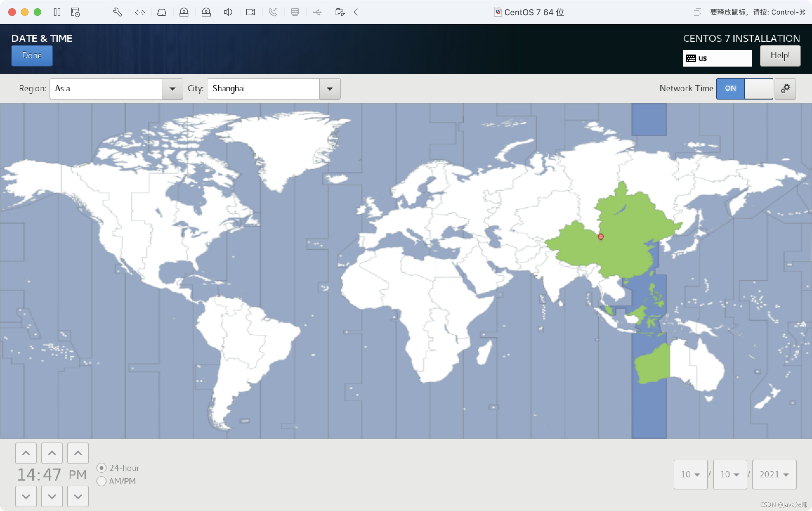The width and height of the screenshot is (812, 511).
Task: Click the CENTOS 7 INSTALLATION label
Action: tap(742, 38)
